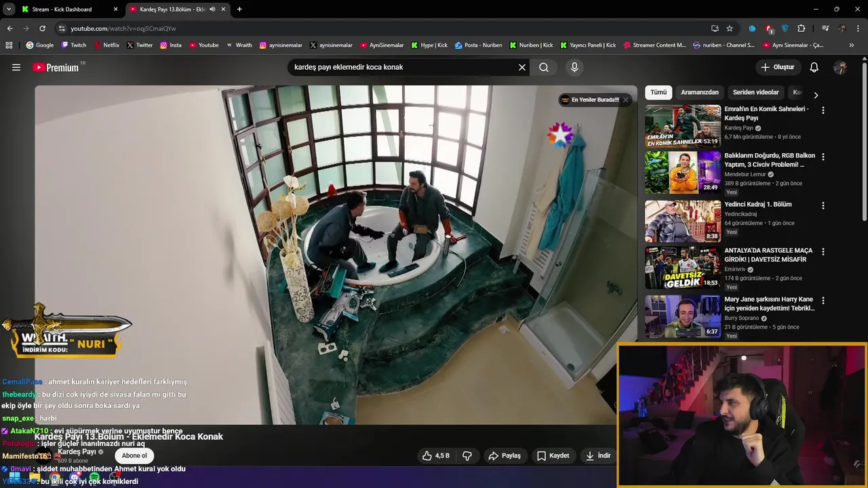Open the Kardeş Payı channel name

tap(77, 451)
